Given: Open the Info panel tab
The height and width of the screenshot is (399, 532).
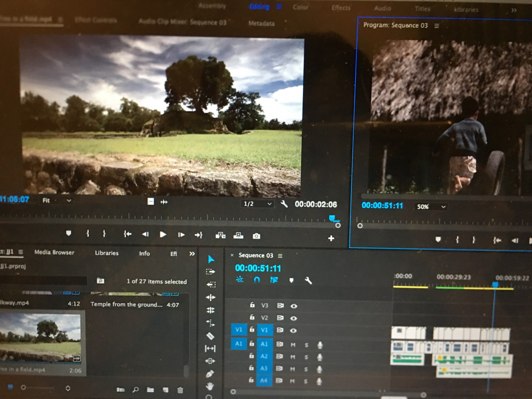Looking at the screenshot, I should 144,253.
